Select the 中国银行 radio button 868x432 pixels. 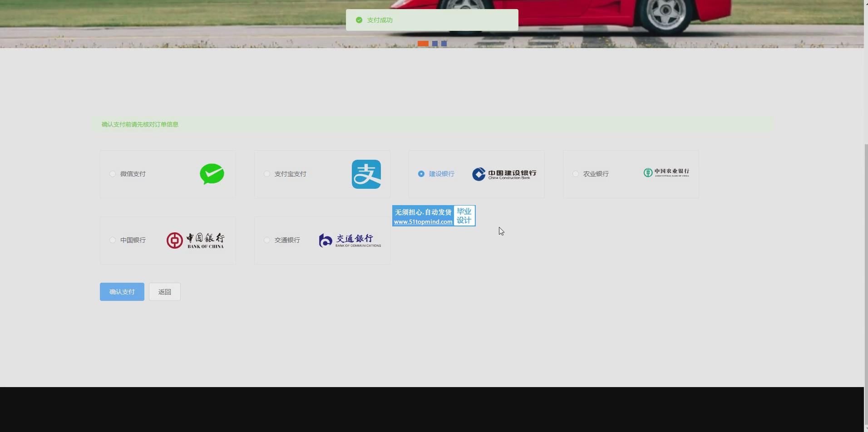click(x=113, y=240)
